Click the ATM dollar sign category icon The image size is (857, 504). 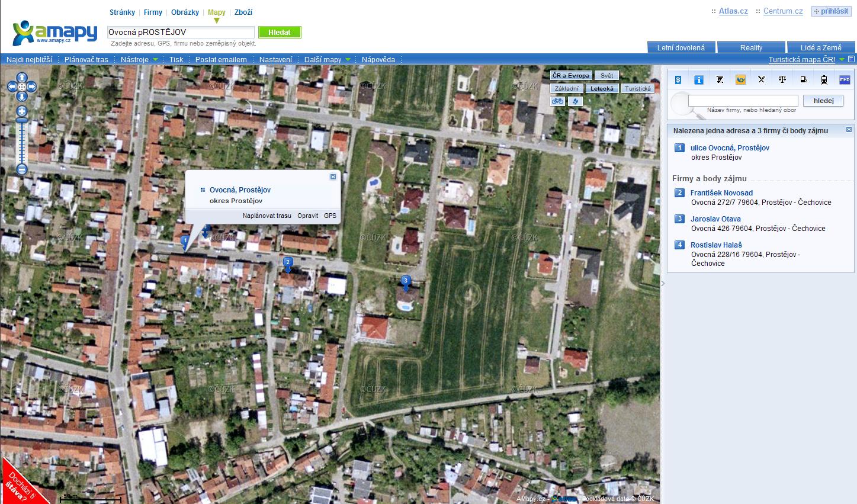[678, 79]
